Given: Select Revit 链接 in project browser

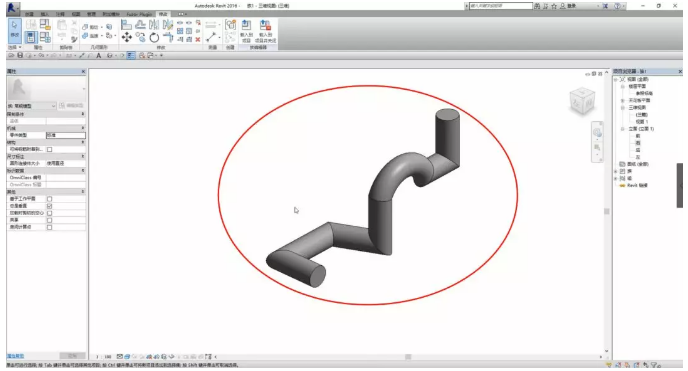Looking at the screenshot, I should (637, 186).
